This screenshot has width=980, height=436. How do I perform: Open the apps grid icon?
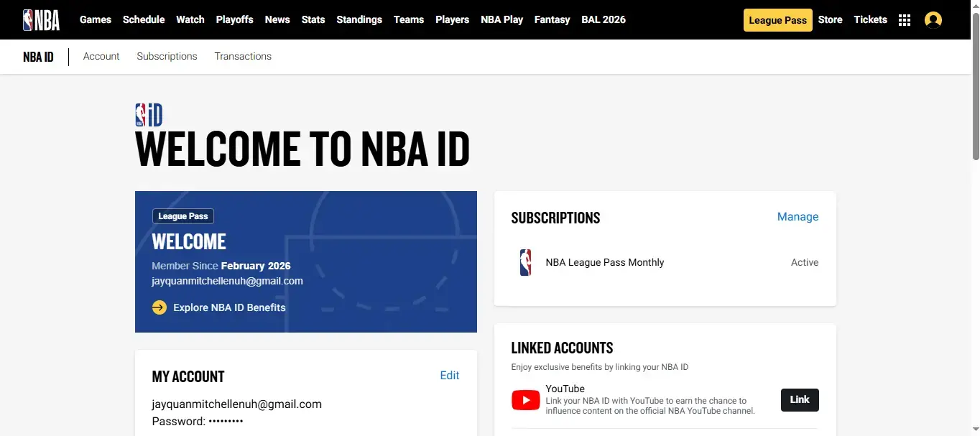click(x=905, y=20)
